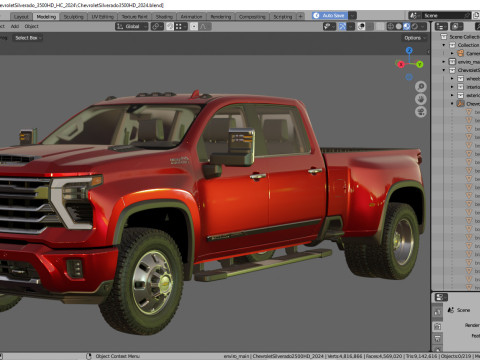This screenshot has width=480, height=360.
Task: Toggle the camera view viewport button
Action: 421,111
